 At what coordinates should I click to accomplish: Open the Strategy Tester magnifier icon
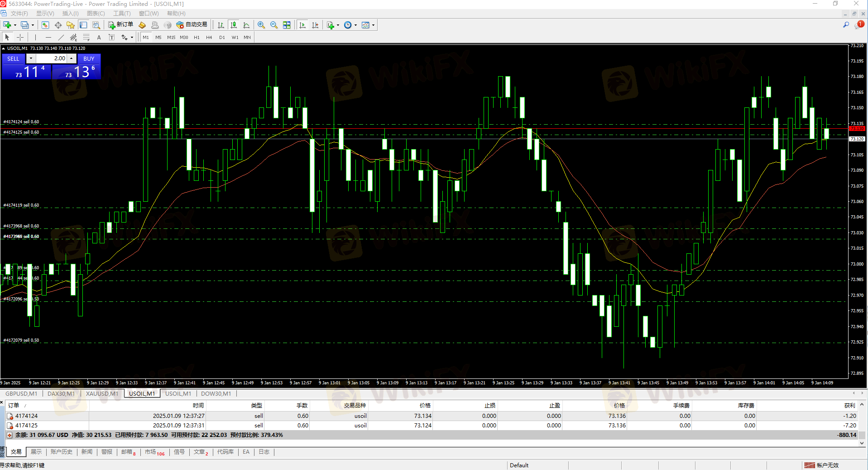pyautogui.click(x=96, y=25)
